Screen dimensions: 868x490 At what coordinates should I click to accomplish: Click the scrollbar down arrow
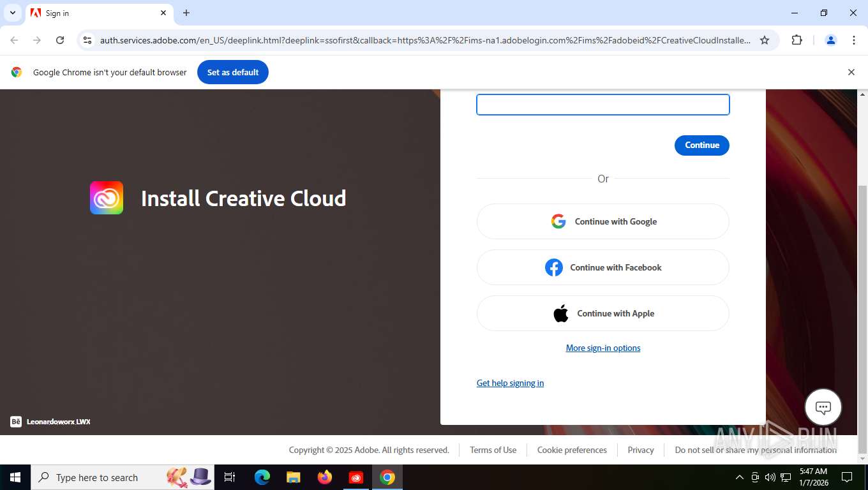tap(862, 458)
